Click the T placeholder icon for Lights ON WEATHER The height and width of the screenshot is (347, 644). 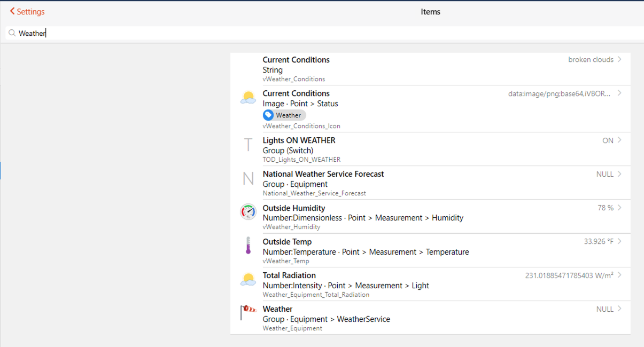(248, 145)
